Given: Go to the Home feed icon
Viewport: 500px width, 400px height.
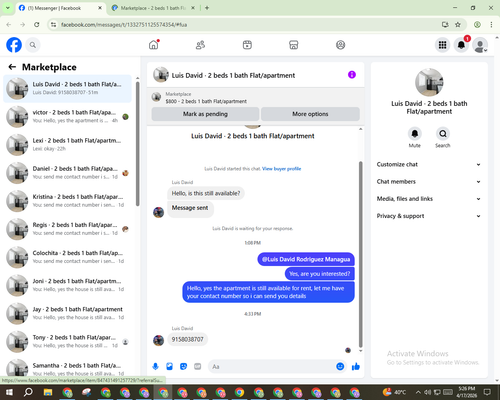Looking at the screenshot, I should tap(154, 45).
